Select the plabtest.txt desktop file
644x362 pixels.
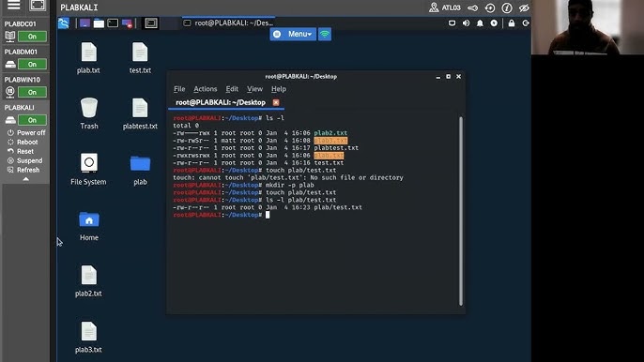click(140, 113)
